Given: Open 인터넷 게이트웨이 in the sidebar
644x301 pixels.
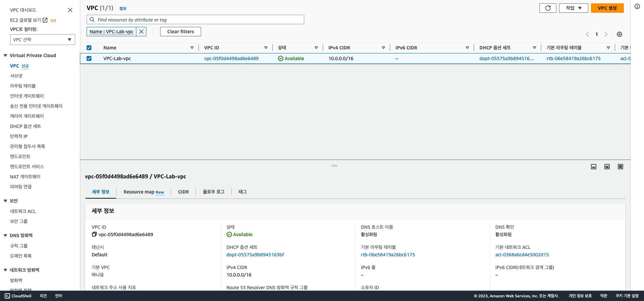Looking at the screenshot, I should 27,96.
